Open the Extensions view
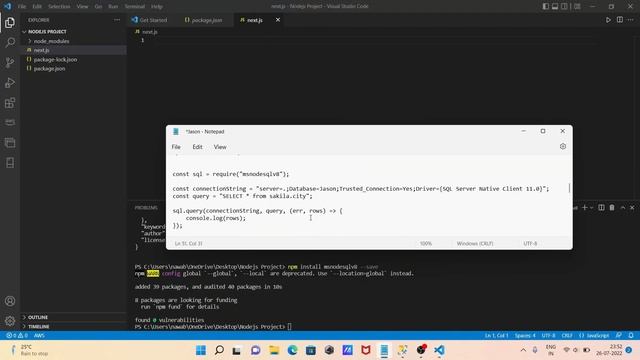Image resolution: width=640 pixels, height=360 pixels. [10, 102]
